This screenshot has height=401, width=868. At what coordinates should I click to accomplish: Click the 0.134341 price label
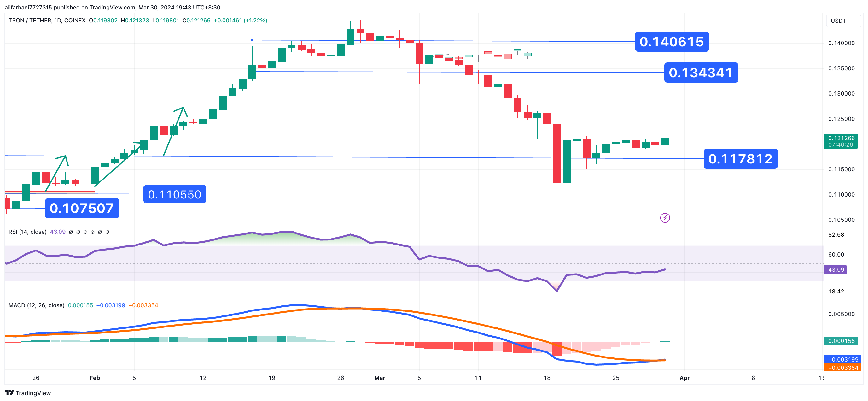(x=701, y=73)
